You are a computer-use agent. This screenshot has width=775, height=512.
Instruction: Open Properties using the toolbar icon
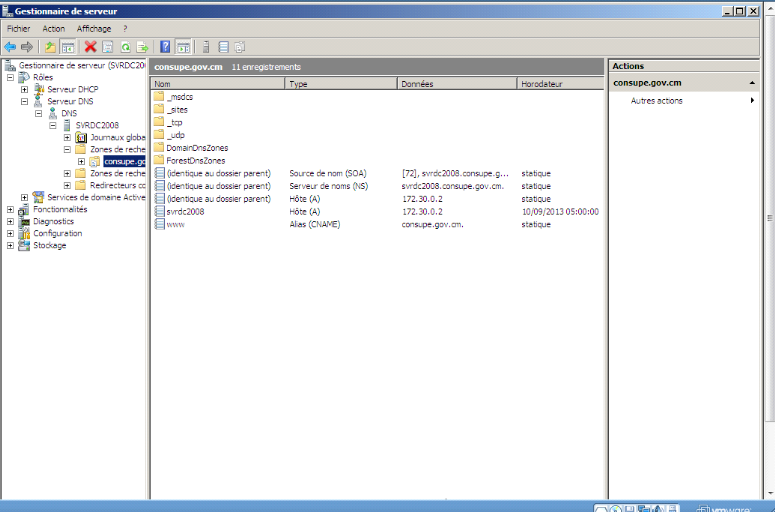click(x=108, y=47)
